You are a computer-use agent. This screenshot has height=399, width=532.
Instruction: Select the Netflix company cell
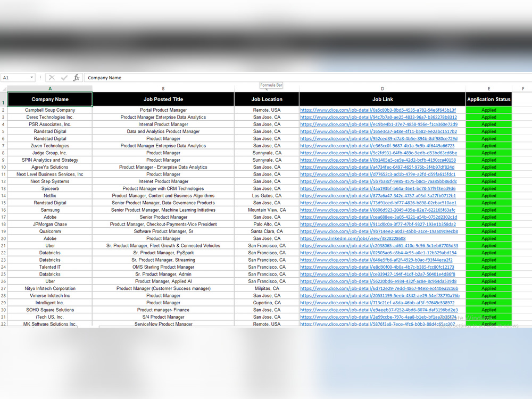(50, 196)
